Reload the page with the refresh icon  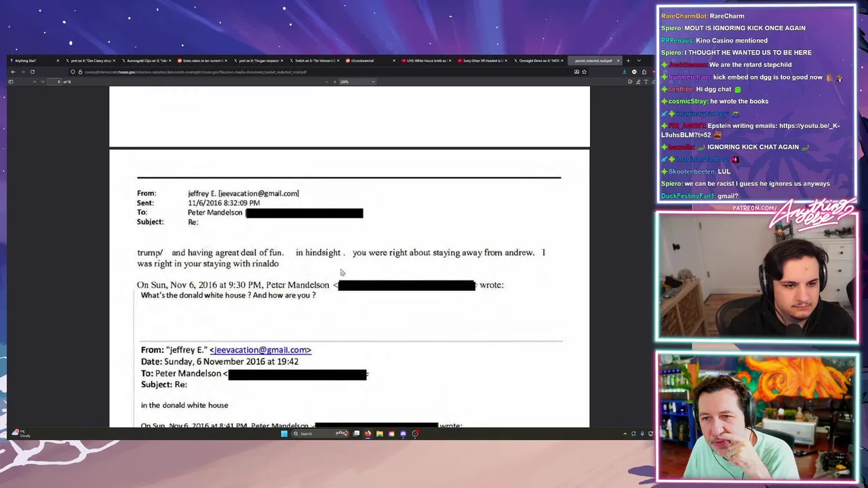click(32, 72)
